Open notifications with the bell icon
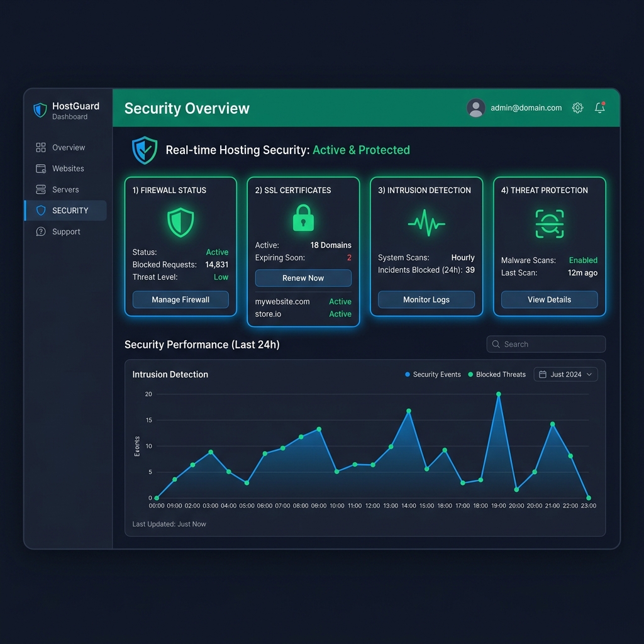 click(x=599, y=107)
